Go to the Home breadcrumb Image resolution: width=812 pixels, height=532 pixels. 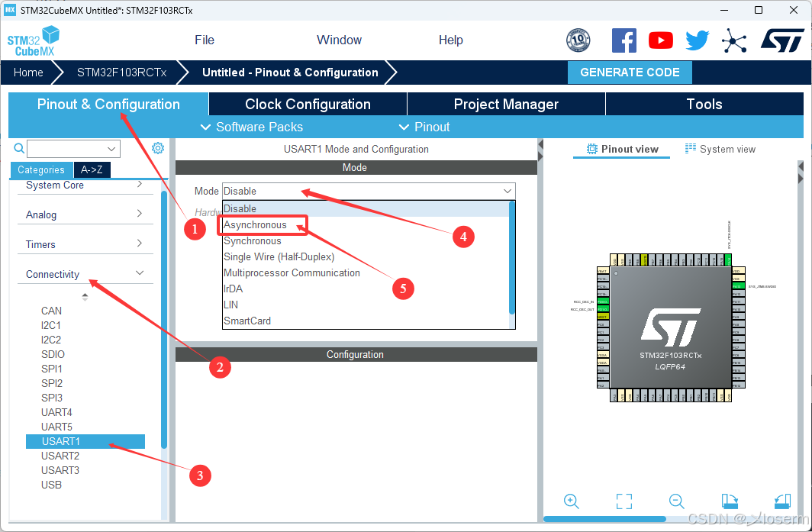coord(28,73)
